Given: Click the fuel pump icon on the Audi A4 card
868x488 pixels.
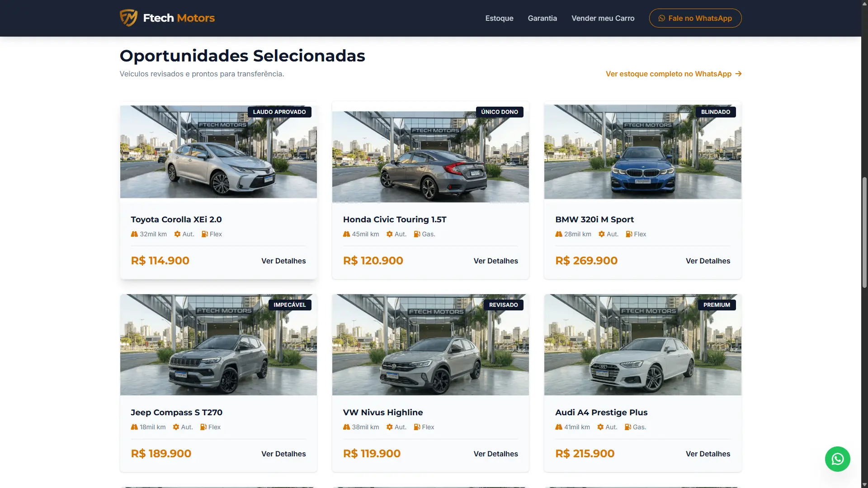Looking at the screenshot, I should point(628,427).
